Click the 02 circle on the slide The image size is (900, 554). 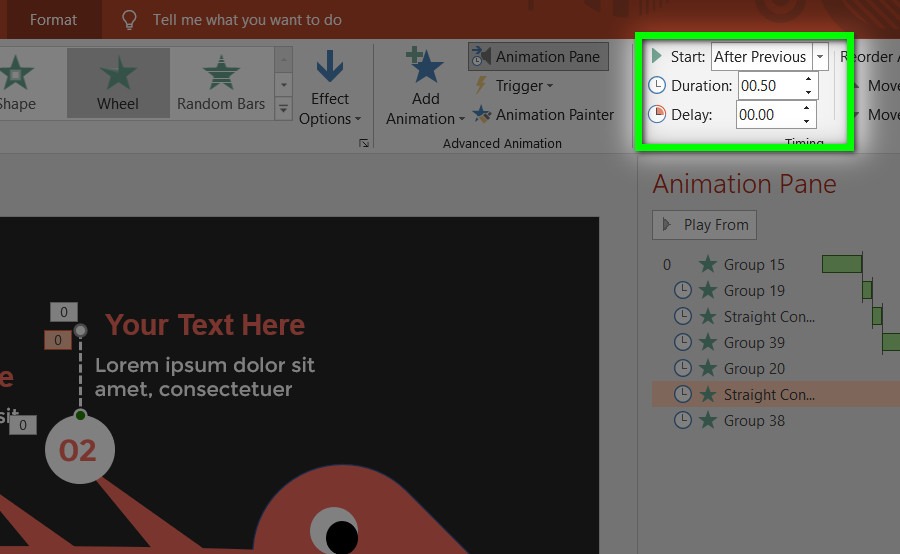point(79,450)
